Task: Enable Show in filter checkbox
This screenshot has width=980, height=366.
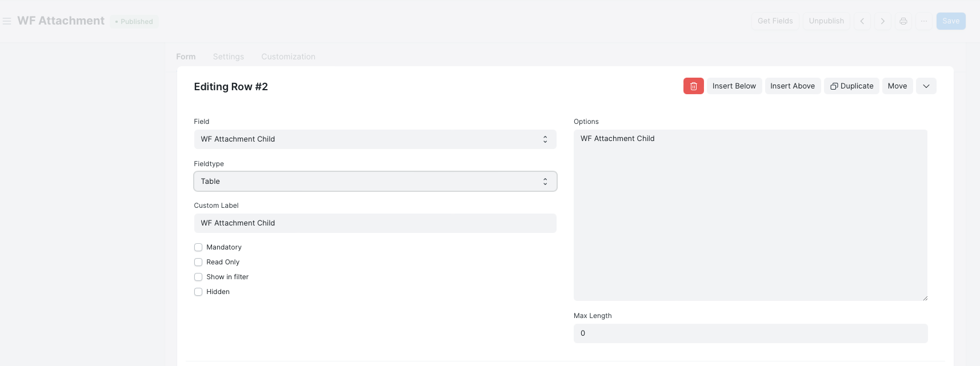Action: coord(198,277)
